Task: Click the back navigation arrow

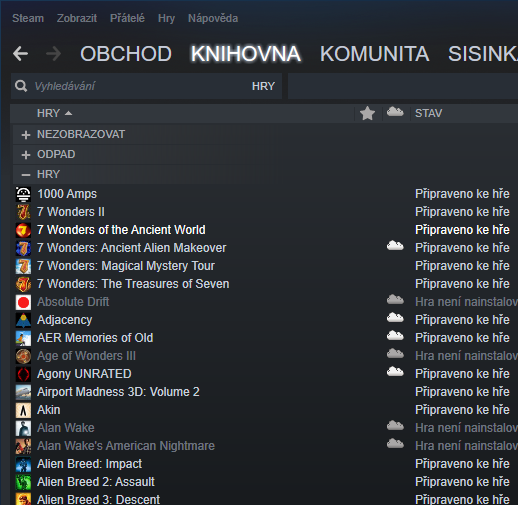Action: pos(20,54)
